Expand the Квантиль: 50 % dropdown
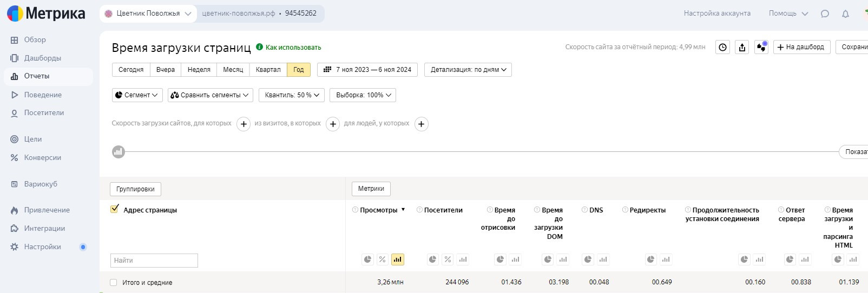 [292, 95]
